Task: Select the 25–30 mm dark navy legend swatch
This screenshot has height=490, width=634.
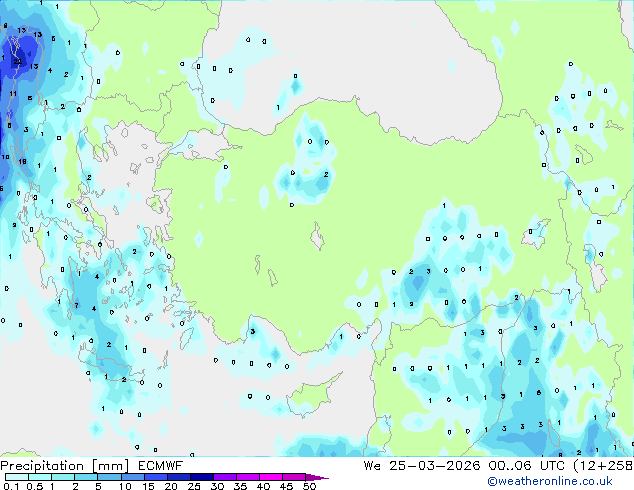Action: 201,477
